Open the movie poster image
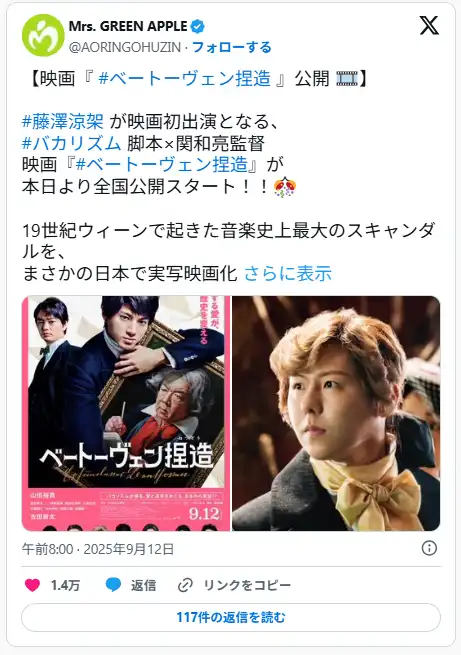Screen dimensions: 461x655 126,414
